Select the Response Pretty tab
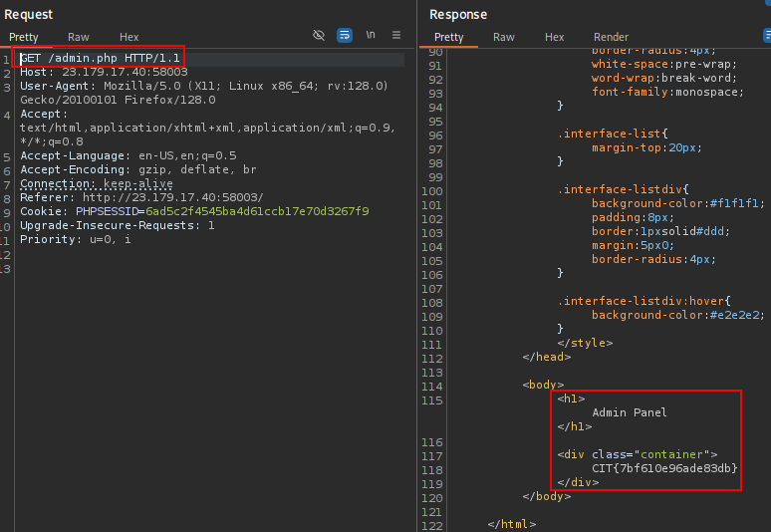 (x=449, y=37)
